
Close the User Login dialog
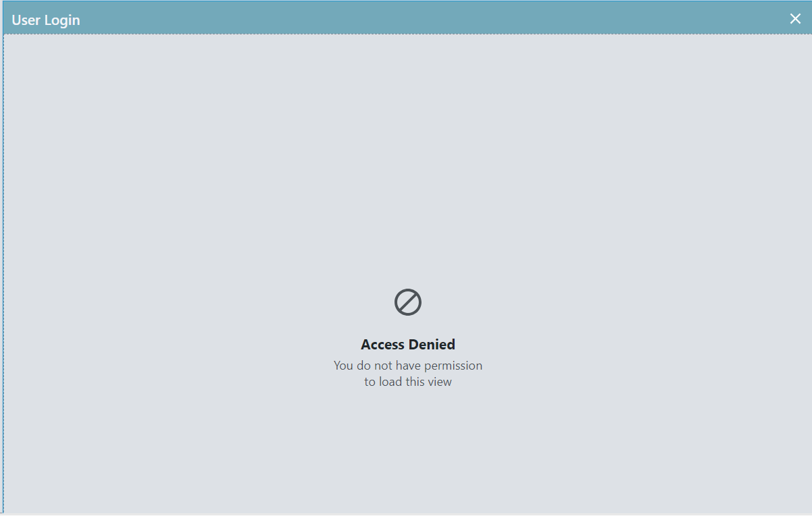(x=795, y=19)
